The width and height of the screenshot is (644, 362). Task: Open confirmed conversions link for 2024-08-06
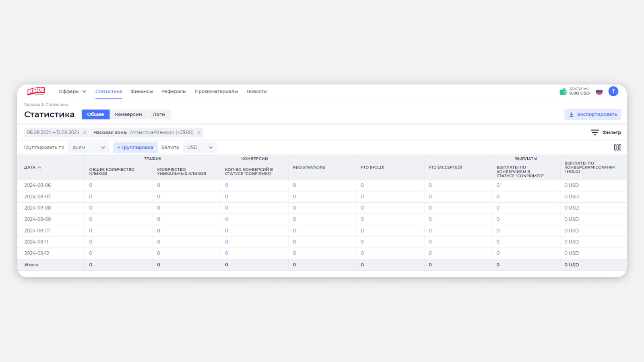227,185
